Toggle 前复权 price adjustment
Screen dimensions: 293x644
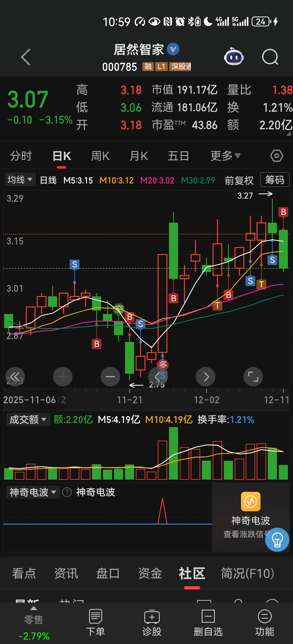239,180
